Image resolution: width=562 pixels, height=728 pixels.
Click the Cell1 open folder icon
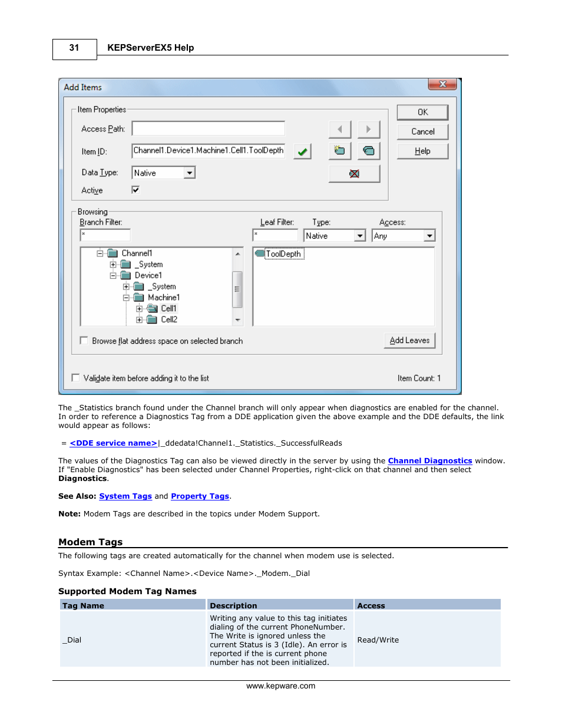click(152, 308)
